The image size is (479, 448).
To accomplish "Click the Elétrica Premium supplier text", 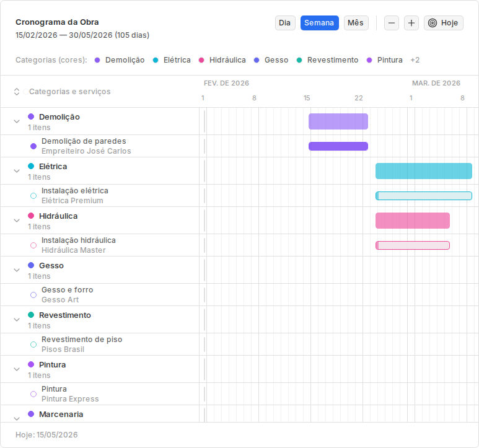I will 73,201.
